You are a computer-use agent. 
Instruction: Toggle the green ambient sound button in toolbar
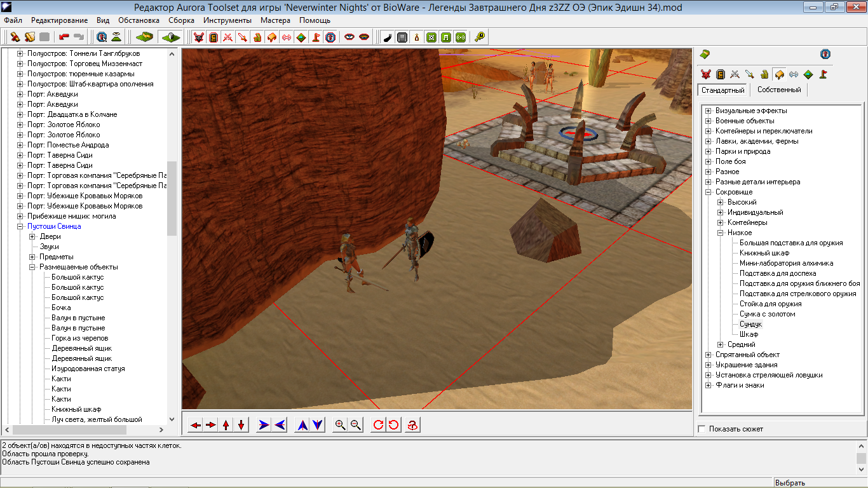point(461,37)
